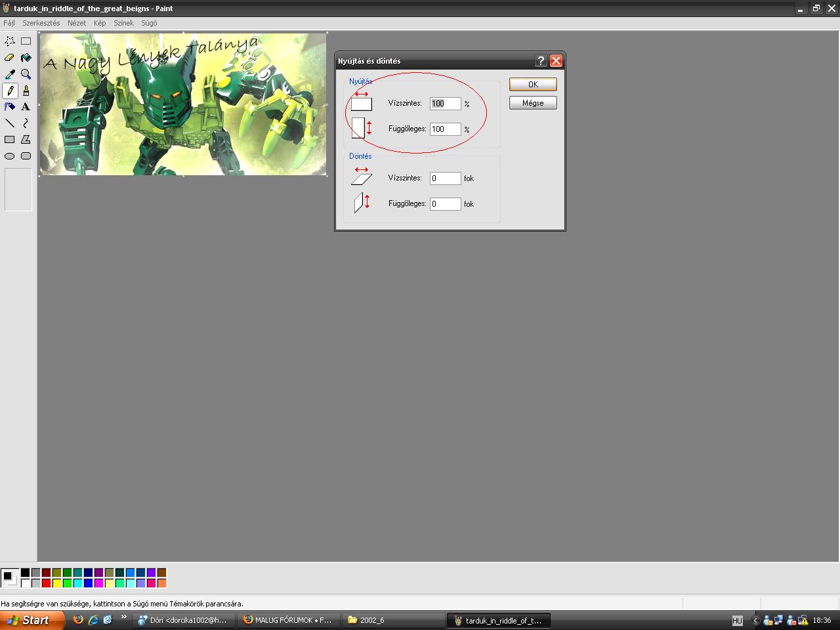Open the Színek menu
The image size is (840, 630).
point(123,23)
